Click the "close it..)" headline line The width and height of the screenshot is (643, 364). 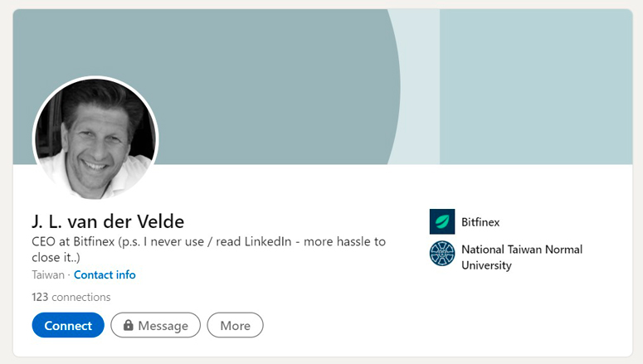[60, 258]
